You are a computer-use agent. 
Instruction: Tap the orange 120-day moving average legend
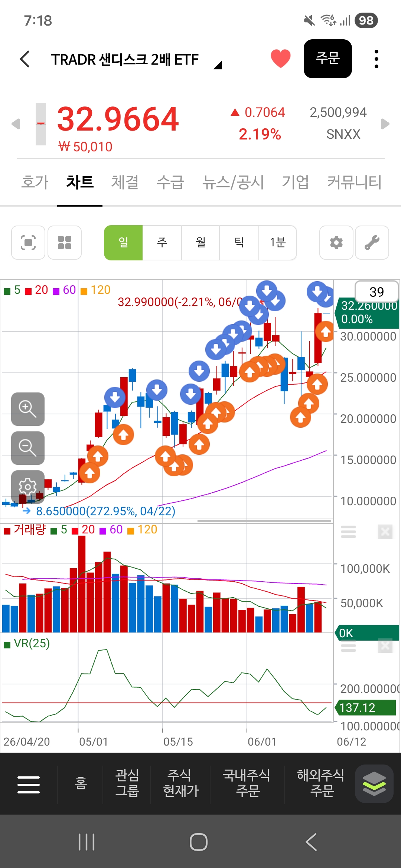click(95, 290)
